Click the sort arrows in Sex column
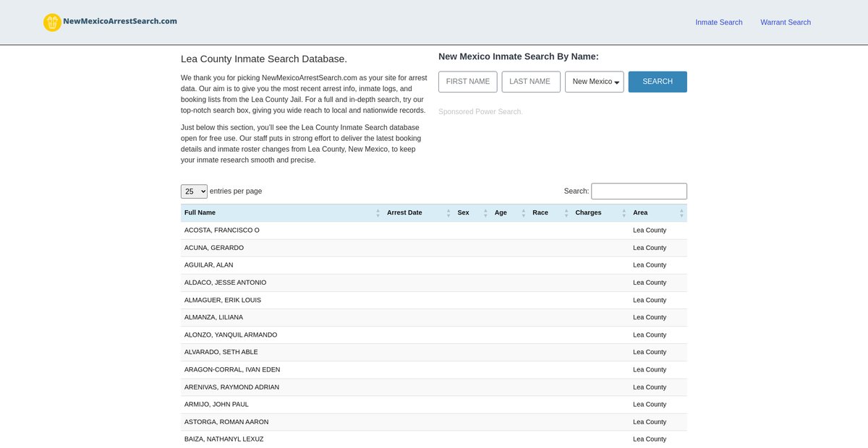 point(485,213)
